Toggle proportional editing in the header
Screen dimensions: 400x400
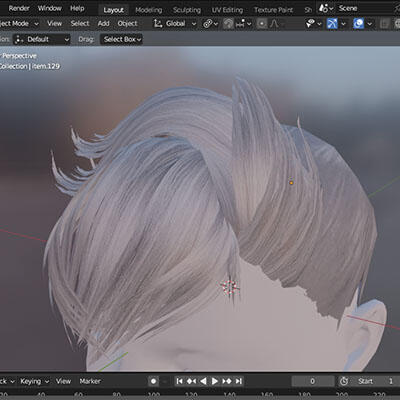pos(262,24)
